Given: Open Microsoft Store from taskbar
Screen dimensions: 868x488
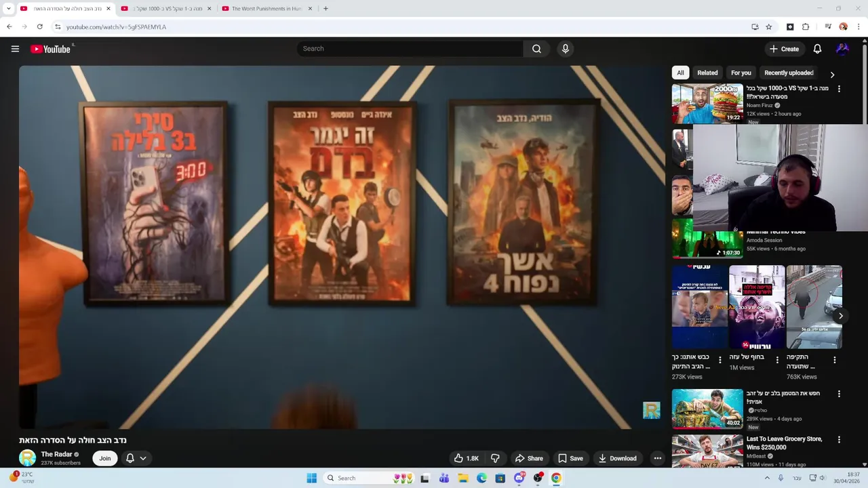Looking at the screenshot, I should click(500, 478).
